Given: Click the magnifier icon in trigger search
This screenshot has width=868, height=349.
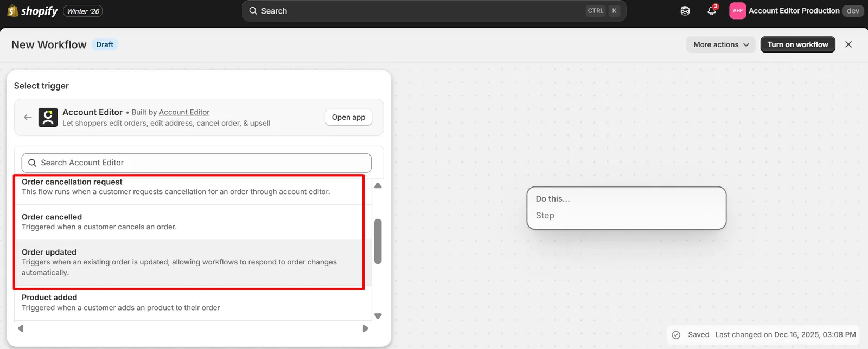Looking at the screenshot, I should tap(32, 163).
